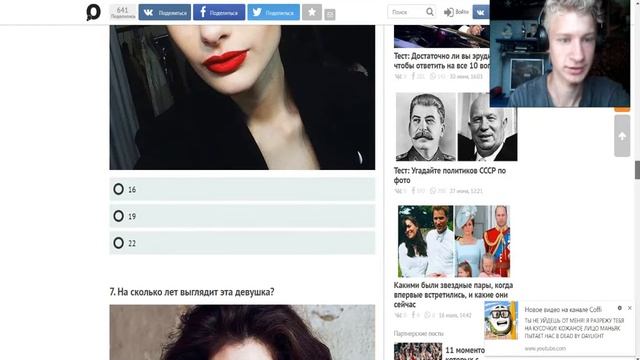Click the magnifier search icon
The width and height of the screenshot is (640, 360).
pyautogui.click(x=430, y=12)
